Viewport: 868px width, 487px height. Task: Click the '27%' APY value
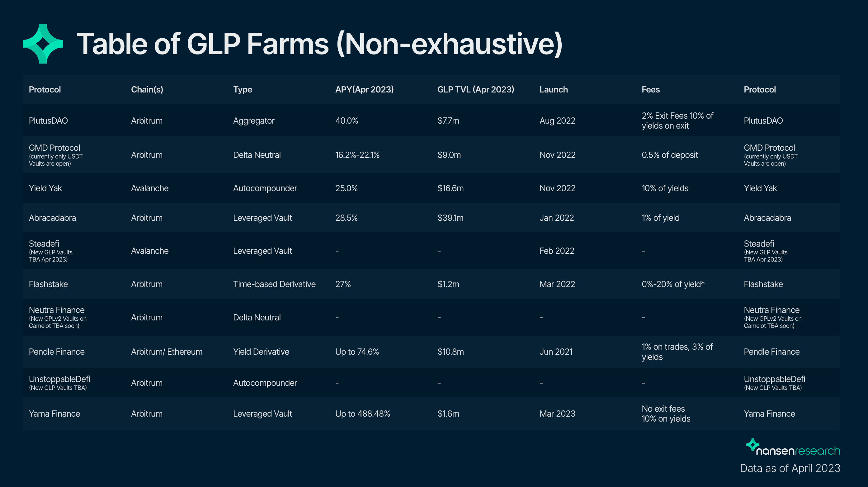coord(343,285)
